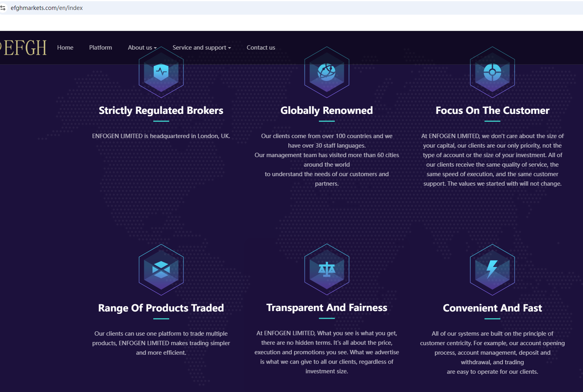Click the stacked layers hexagon icon
Viewport: 583px width, 392px height.
(x=161, y=270)
